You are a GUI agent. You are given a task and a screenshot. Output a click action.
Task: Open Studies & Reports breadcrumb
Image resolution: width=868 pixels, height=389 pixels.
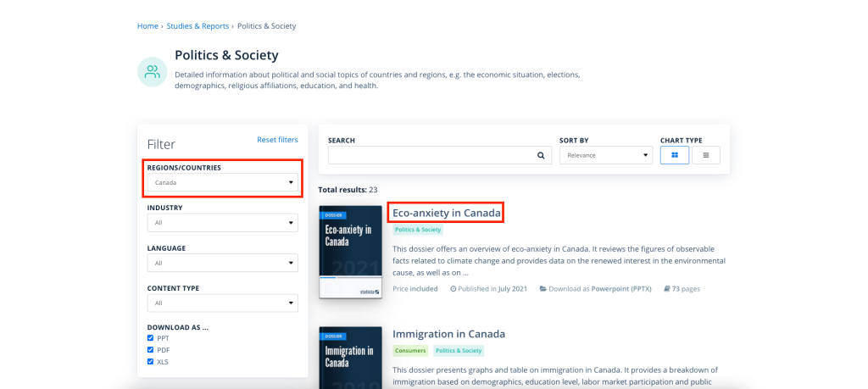198,26
